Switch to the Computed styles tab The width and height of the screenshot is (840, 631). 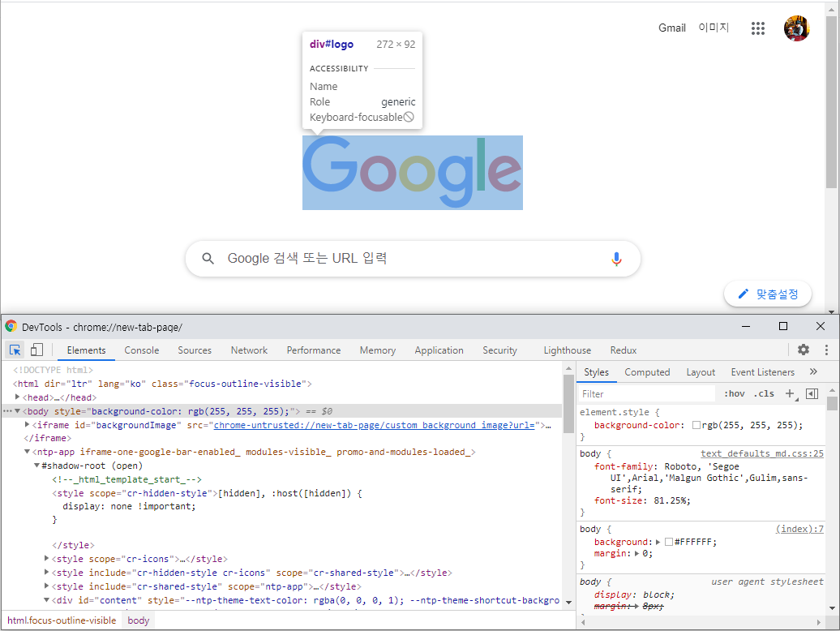click(x=647, y=371)
